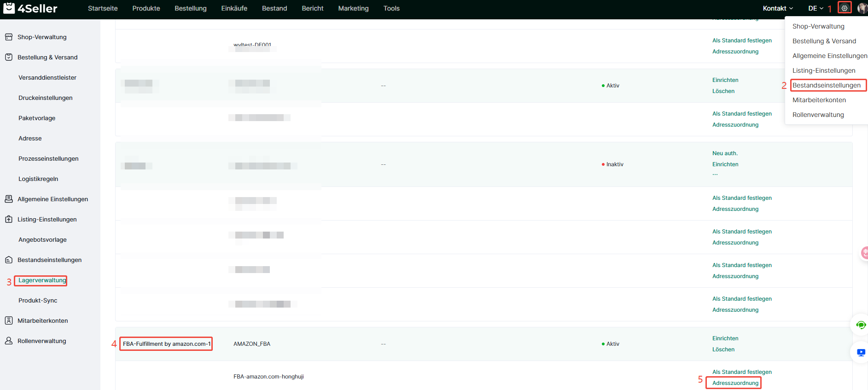Click the Listing-Einstellungen sidebar icon
Screen dimensions: 868x390
coord(9,219)
